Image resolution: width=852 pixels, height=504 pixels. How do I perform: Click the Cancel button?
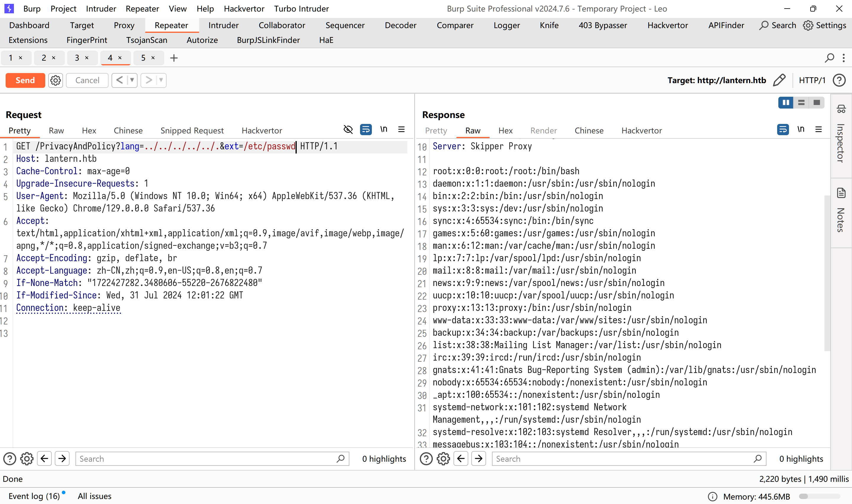pyautogui.click(x=87, y=80)
